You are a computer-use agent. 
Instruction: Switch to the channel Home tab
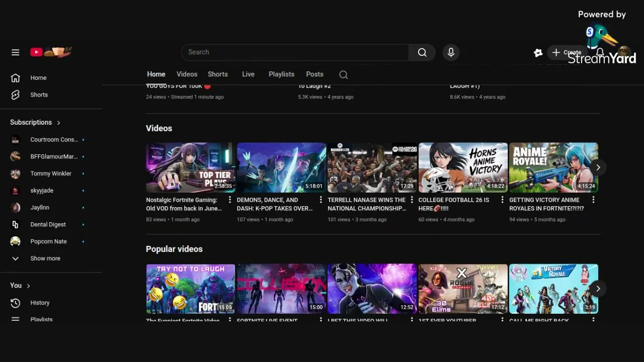click(x=156, y=74)
